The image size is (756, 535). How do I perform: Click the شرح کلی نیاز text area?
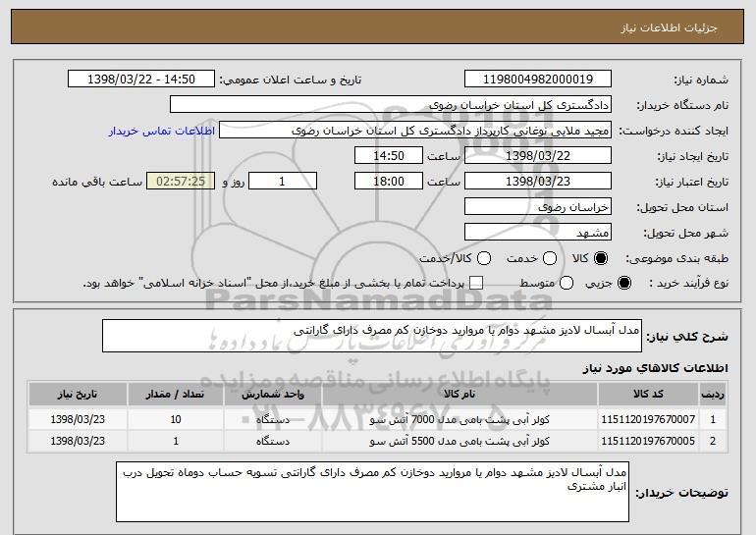(372, 336)
